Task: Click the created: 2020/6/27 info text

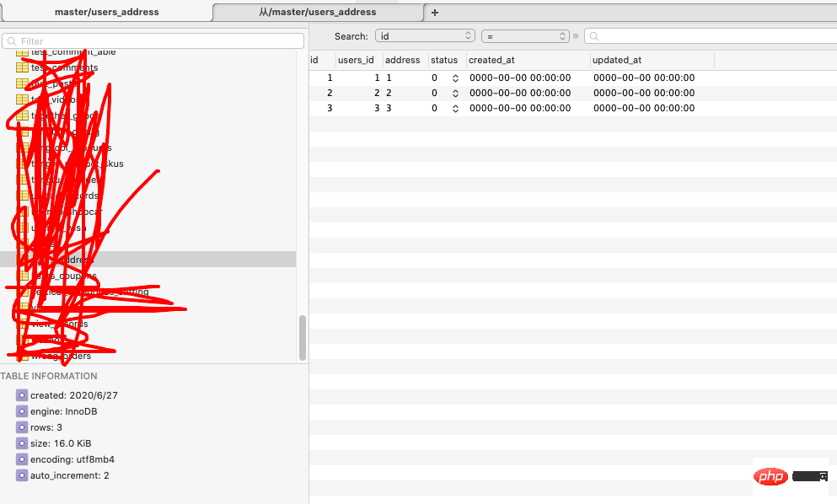Action: pyautogui.click(x=73, y=395)
